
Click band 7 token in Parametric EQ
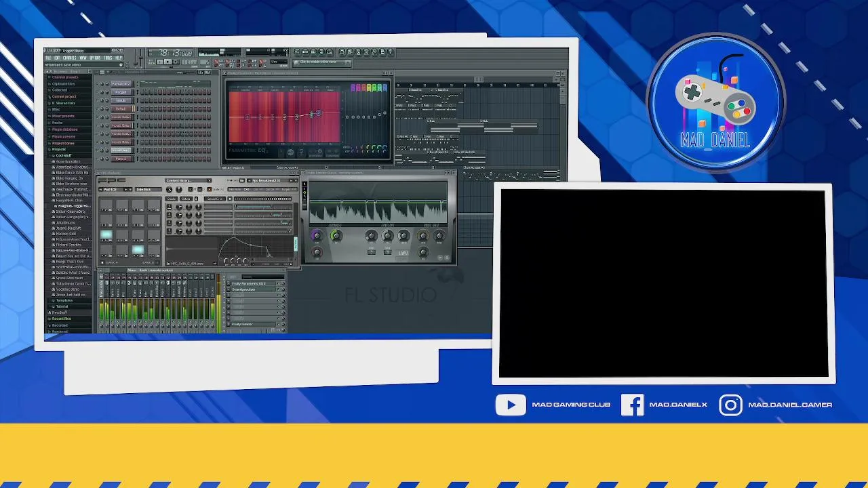[x=319, y=113]
